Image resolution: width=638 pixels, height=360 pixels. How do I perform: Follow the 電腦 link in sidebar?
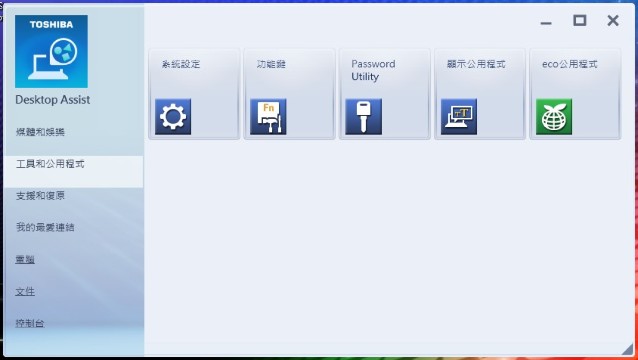pos(25,260)
